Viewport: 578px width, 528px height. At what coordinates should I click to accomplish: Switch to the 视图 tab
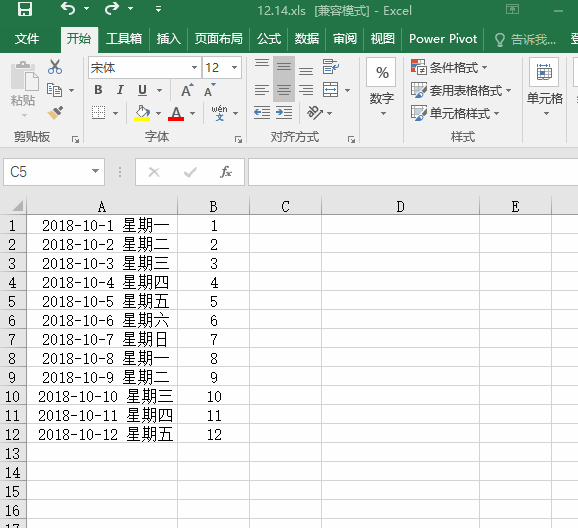[382, 38]
